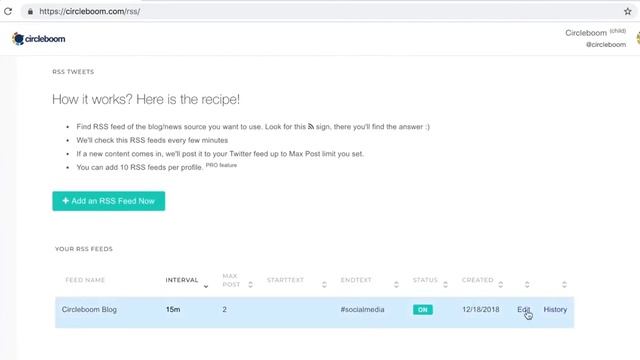Click the YOUR RSS FEEDS label

point(84,249)
